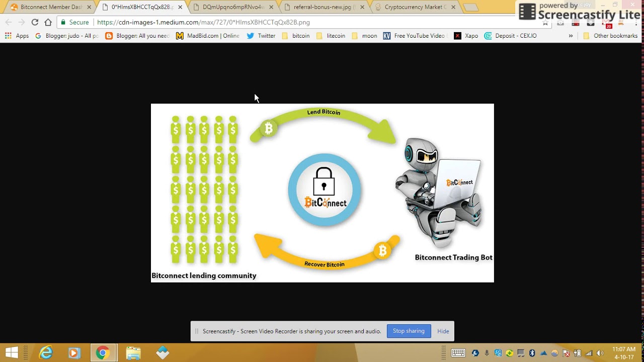Open network signal tray icon
Screen dimensions: 644x362
588,353
